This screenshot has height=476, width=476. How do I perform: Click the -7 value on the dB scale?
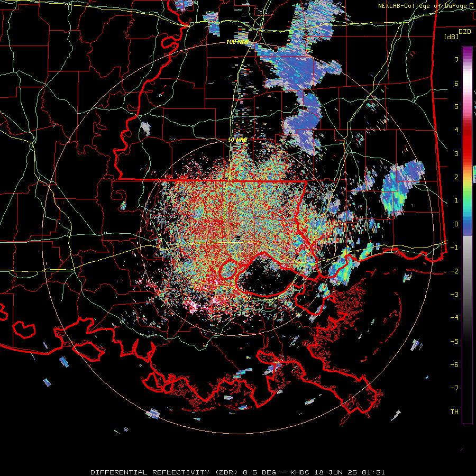point(454,388)
